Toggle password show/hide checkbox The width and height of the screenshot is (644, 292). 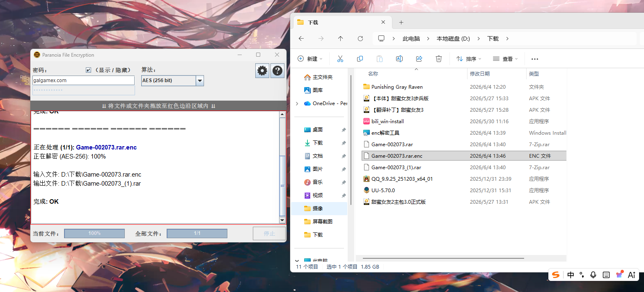pos(88,70)
